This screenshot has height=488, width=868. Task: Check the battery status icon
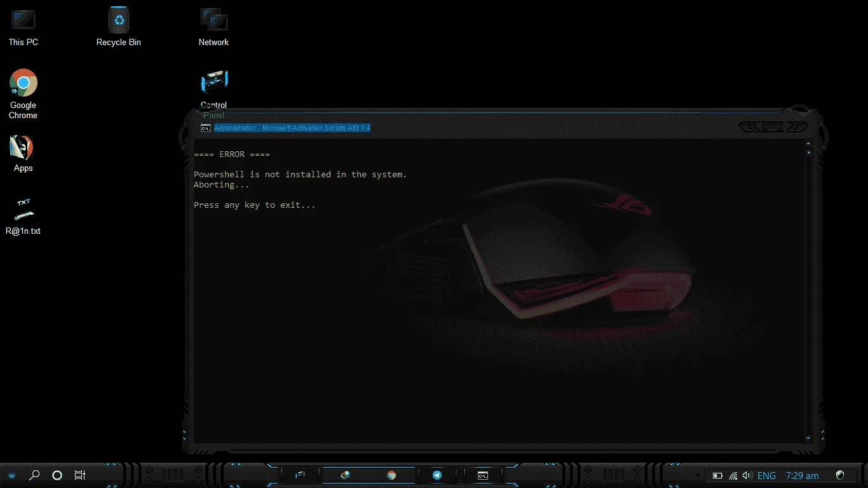click(717, 475)
